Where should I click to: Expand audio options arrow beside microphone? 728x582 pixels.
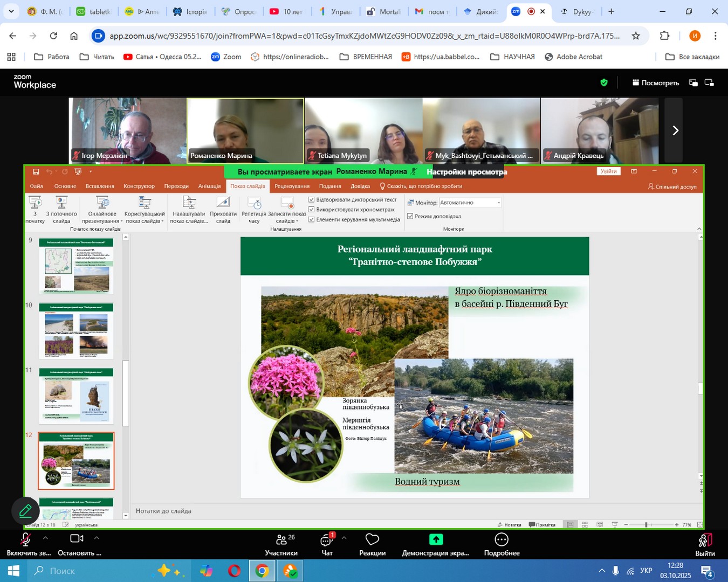(x=45, y=538)
